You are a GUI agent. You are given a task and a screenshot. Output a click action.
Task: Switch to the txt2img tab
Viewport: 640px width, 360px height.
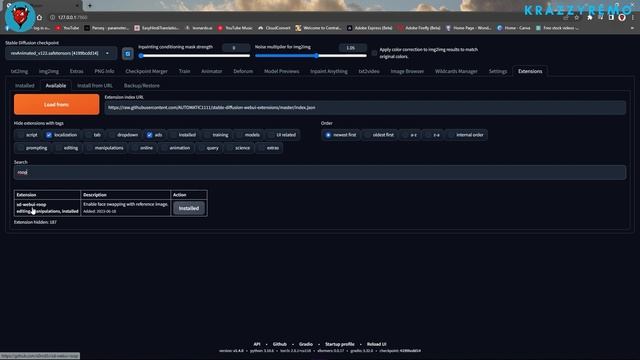point(20,71)
